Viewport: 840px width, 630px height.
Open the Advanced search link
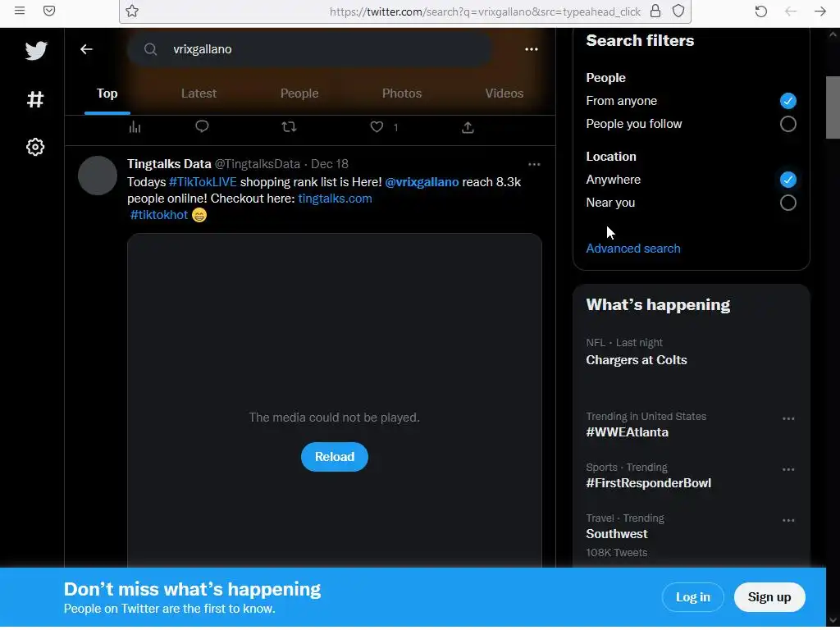(x=633, y=249)
